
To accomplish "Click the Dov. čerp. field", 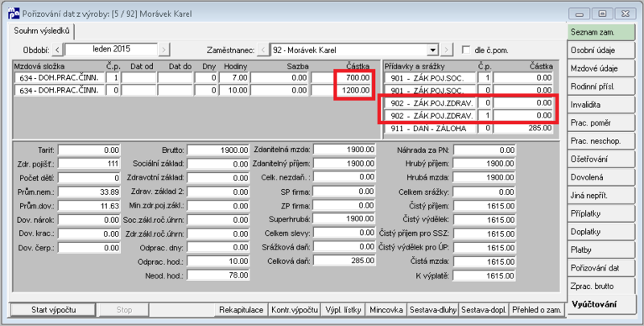I will click(89, 248).
